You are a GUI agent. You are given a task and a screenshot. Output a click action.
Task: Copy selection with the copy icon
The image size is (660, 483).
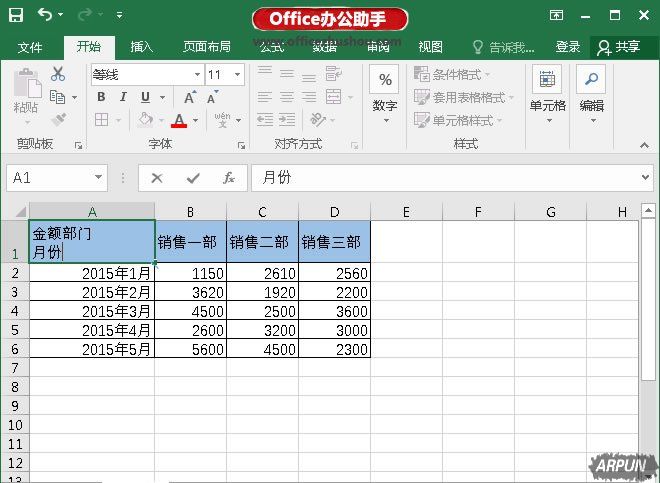click(x=58, y=97)
